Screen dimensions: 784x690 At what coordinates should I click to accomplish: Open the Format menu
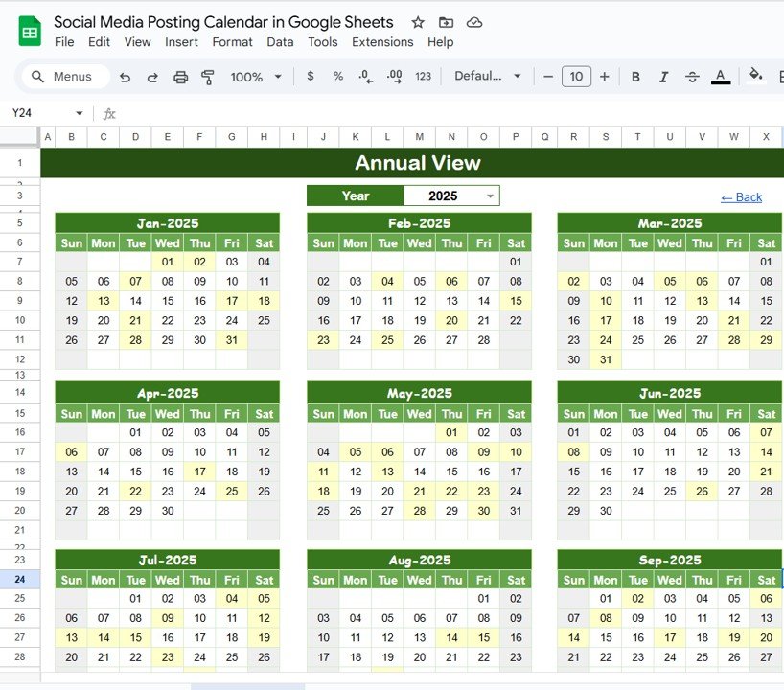click(233, 42)
